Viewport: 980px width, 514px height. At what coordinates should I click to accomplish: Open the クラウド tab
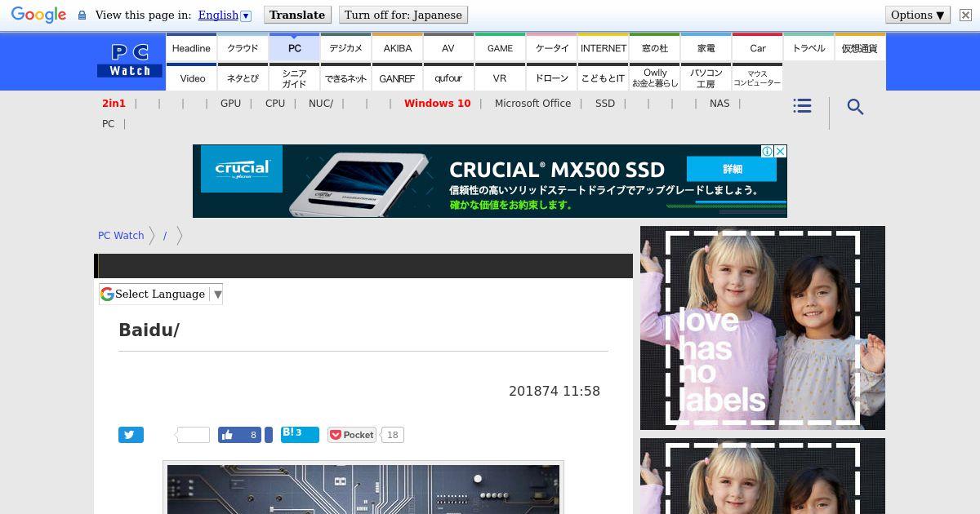[x=243, y=47]
